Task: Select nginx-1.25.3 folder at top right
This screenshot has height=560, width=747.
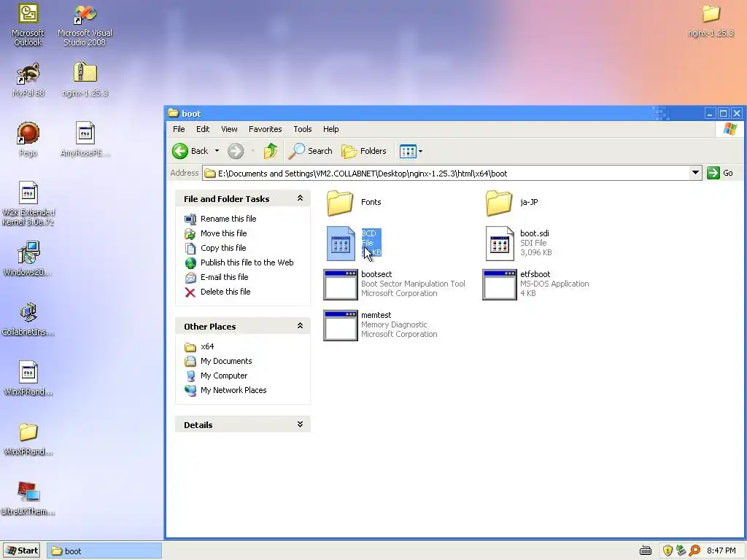Action: [x=711, y=14]
